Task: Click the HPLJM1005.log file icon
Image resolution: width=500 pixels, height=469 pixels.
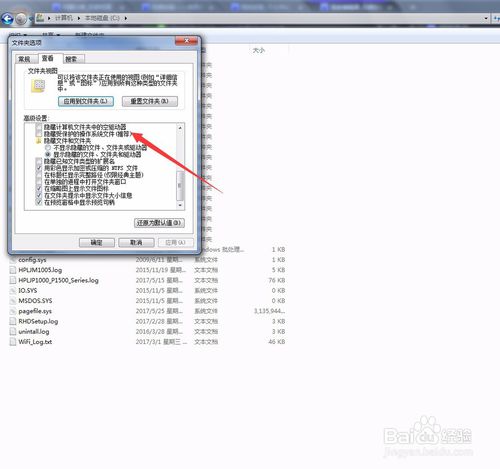Action: point(13,270)
